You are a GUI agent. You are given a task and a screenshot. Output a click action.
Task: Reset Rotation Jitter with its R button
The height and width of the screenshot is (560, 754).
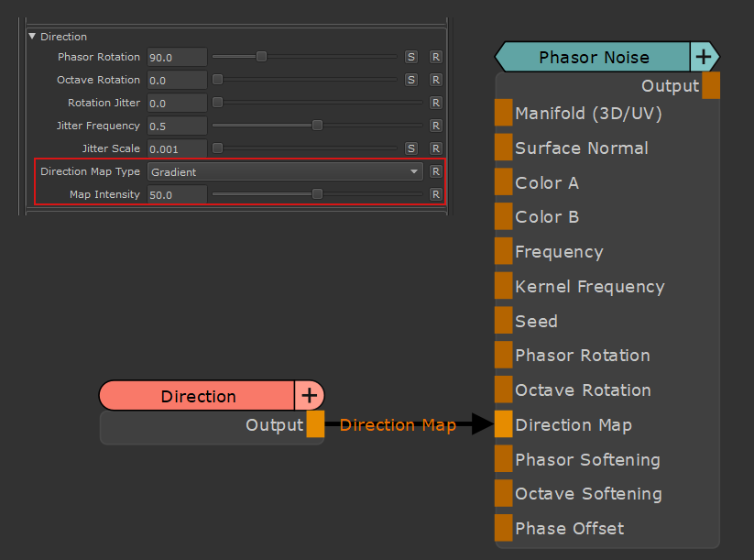436,103
